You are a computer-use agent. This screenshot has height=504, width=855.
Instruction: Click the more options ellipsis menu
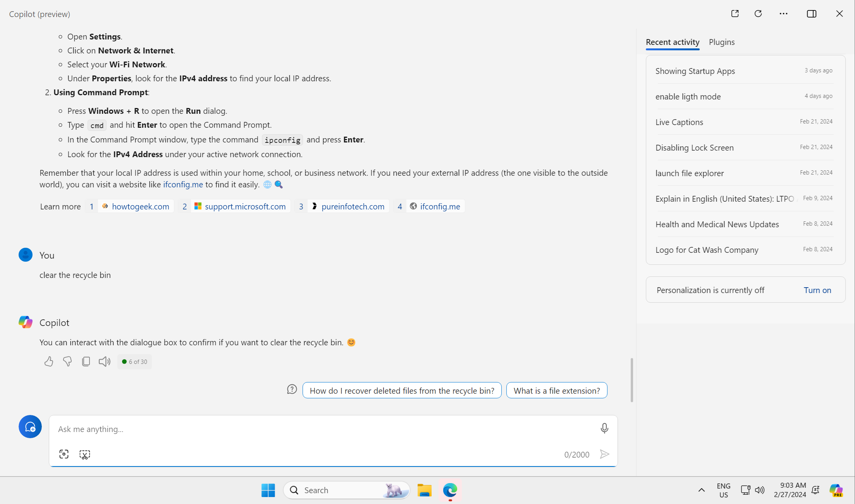tap(784, 13)
